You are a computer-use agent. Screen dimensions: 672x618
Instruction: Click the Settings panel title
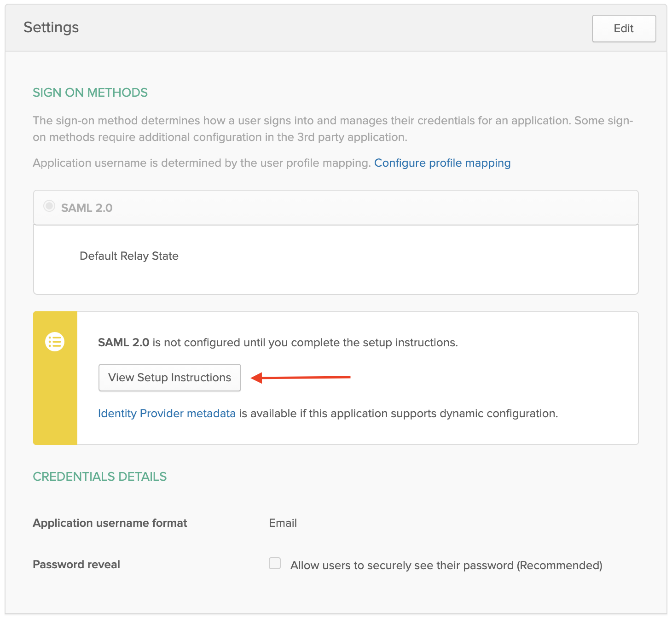point(51,28)
